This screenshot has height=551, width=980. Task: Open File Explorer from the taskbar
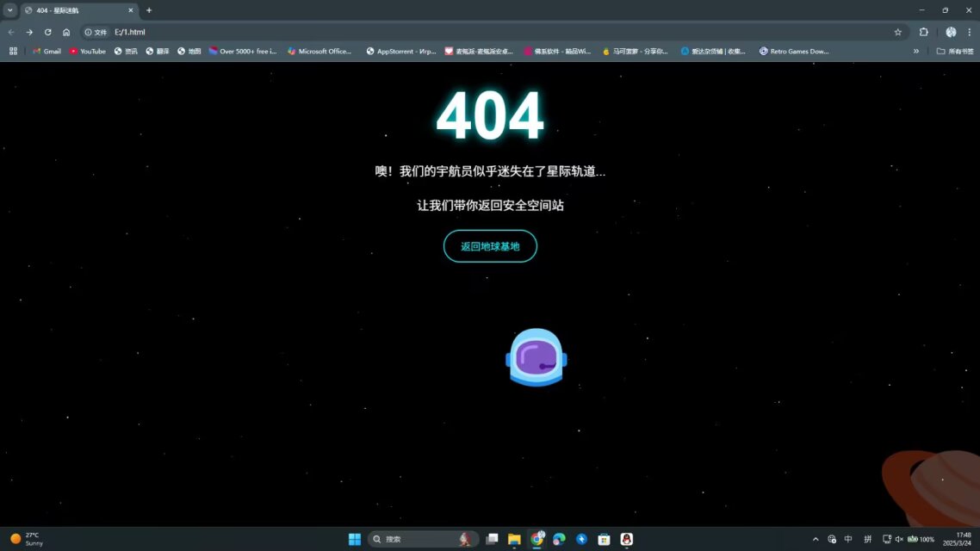pyautogui.click(x=514, y=539)
